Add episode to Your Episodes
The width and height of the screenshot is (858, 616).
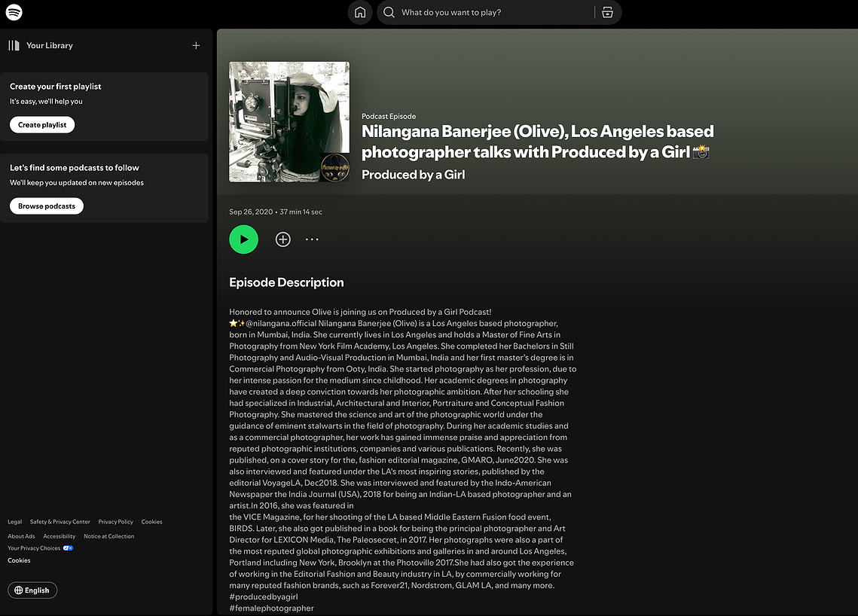(x=283, y=239)
